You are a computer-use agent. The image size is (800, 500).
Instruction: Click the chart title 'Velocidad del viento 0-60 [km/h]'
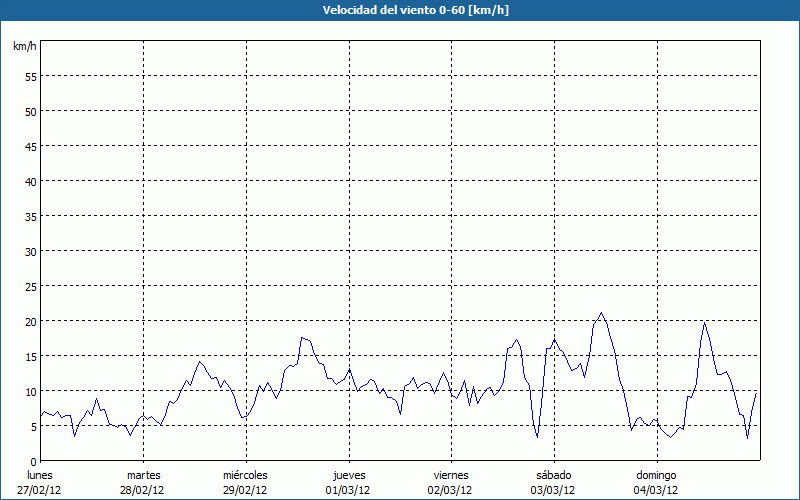click(400, 10)
